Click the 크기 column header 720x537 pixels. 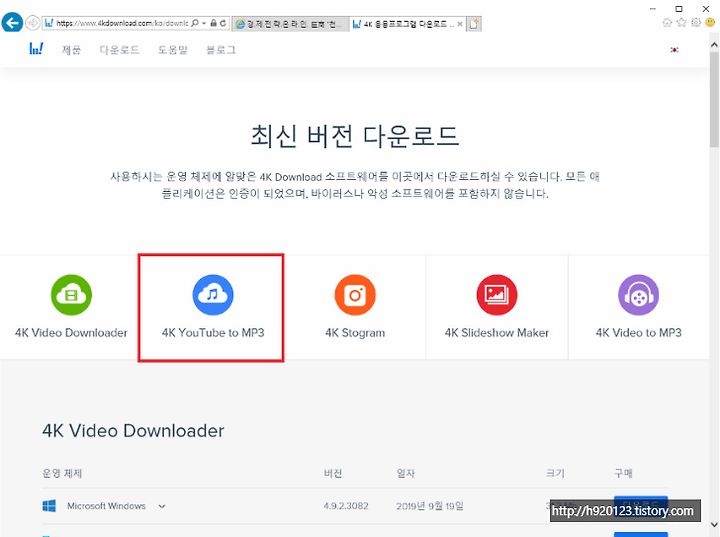555,473
